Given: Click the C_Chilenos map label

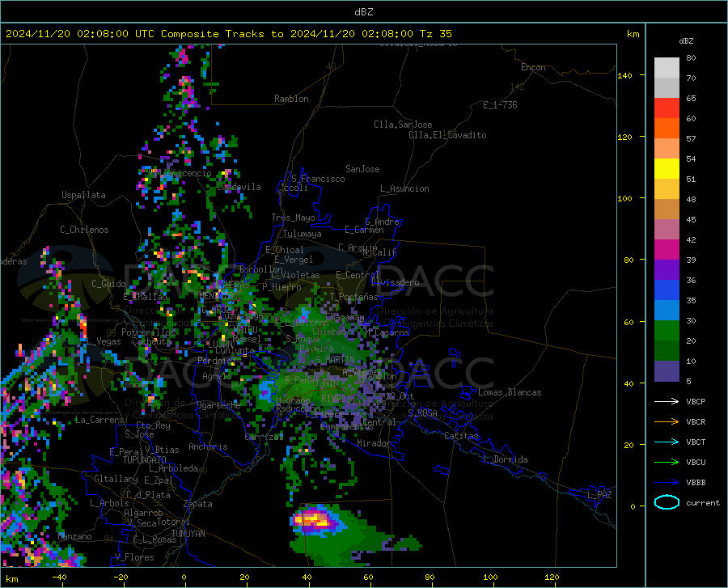Looking at the screenshot, I should pos(84,230).
